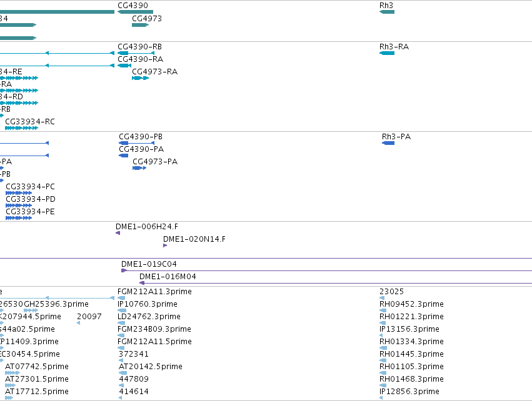Click the 372341 EST label
Image resolution: width=532 pixels, height=401 pixels.
point(134,354)
